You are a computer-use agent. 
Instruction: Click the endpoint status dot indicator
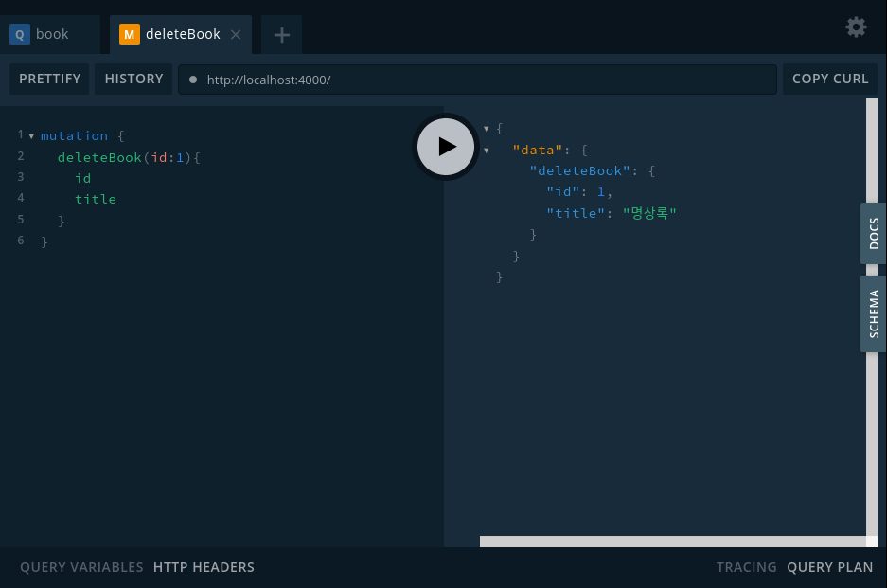tap(193, 80)
